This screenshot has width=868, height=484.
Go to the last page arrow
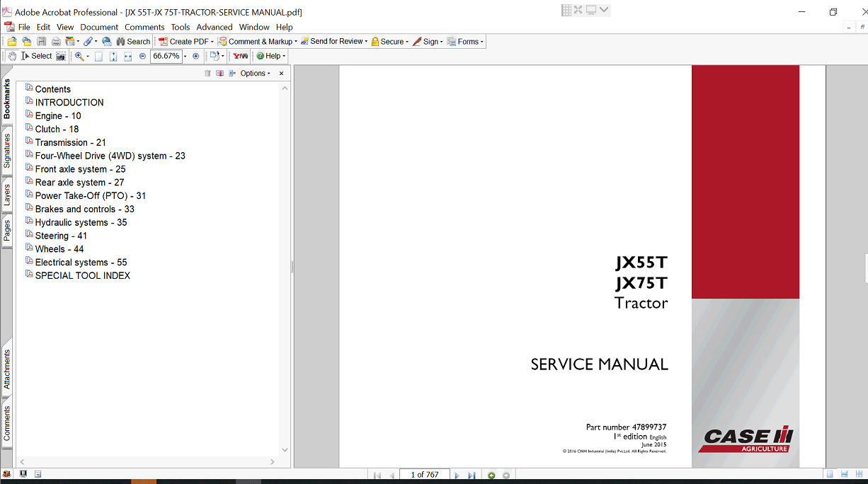(472, 476)
